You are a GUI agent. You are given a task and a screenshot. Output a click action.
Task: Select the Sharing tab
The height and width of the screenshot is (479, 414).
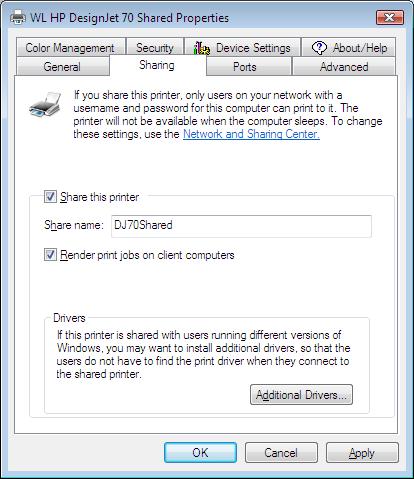point(157,65)
